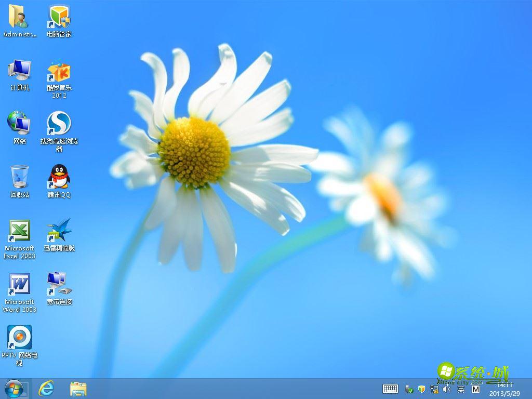Open the touch keyboard tray icon
The width and height of the screenshot is (532, 399).
(390, 389)
